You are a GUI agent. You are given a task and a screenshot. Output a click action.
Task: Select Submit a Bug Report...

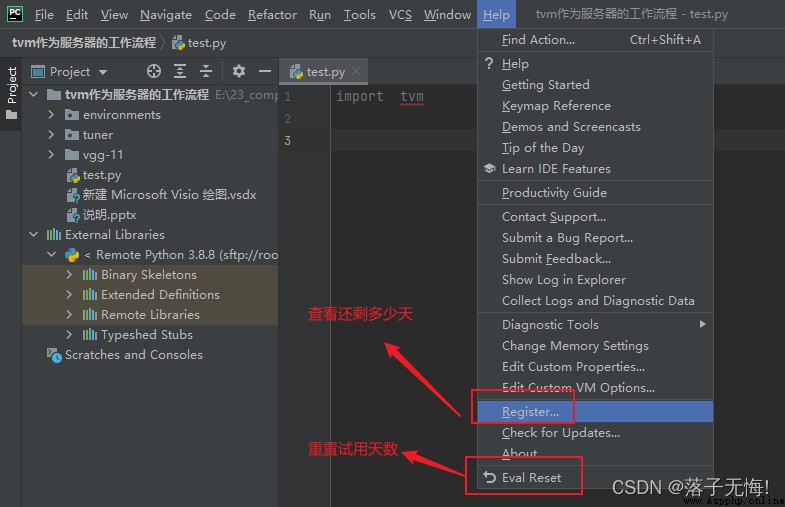tap(595, 238)
